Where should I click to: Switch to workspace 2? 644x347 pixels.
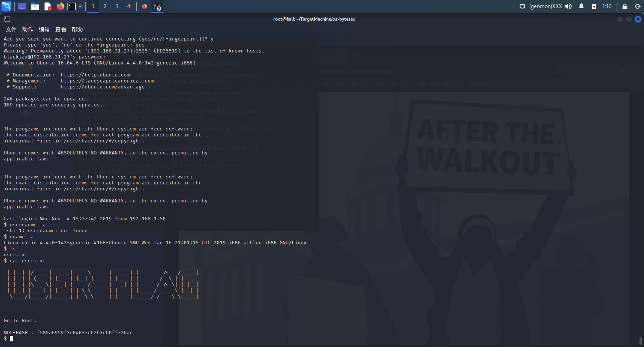pos(105,6)
